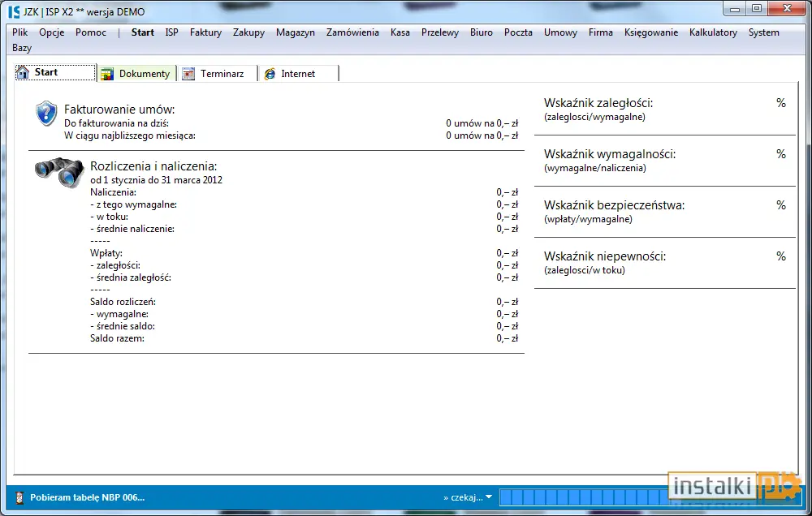The image size is (812, 516).
Task: Click the calendar icon on Terminarz tab
Action: click(x=188, y=74)
